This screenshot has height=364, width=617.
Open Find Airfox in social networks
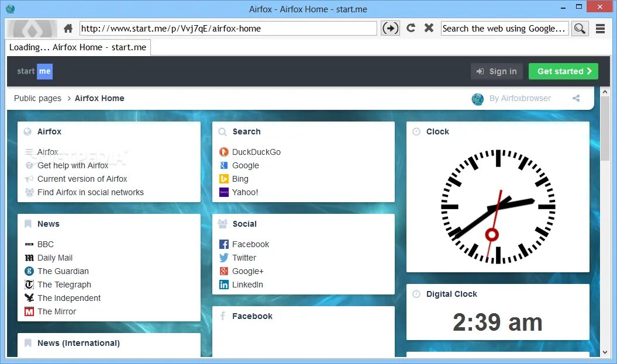tap(91, 192)
